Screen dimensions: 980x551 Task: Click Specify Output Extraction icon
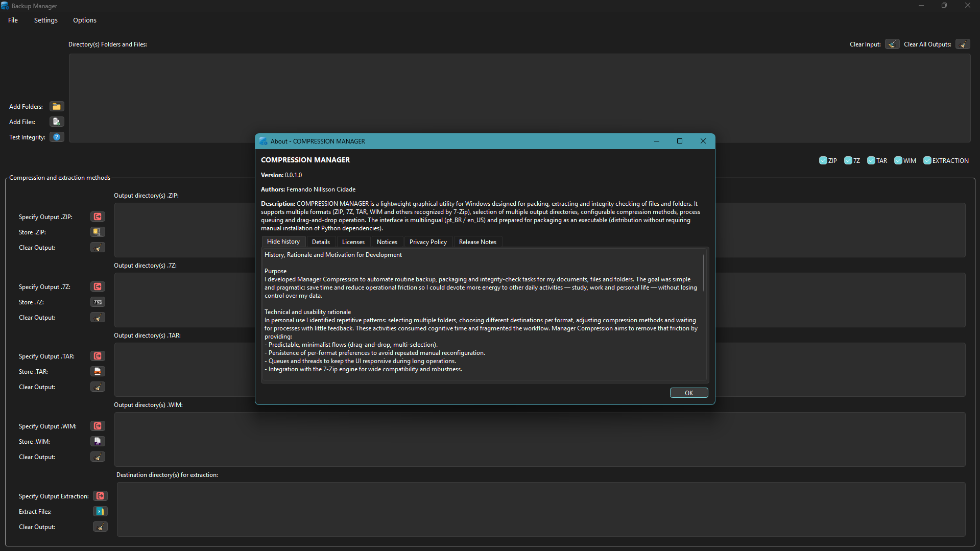(100, 496)
